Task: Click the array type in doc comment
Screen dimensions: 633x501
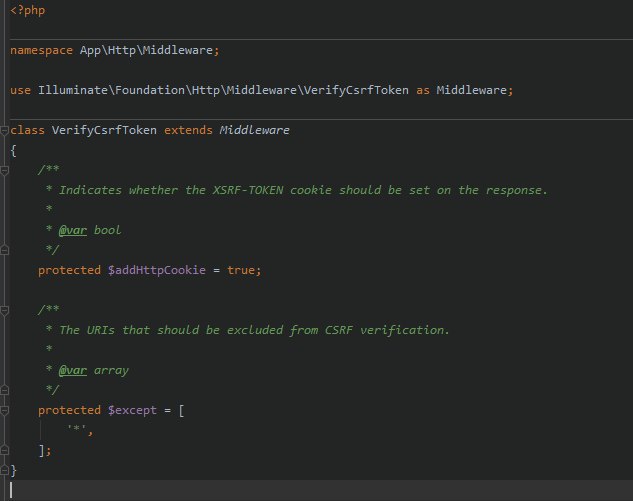Action: point(111,370)
